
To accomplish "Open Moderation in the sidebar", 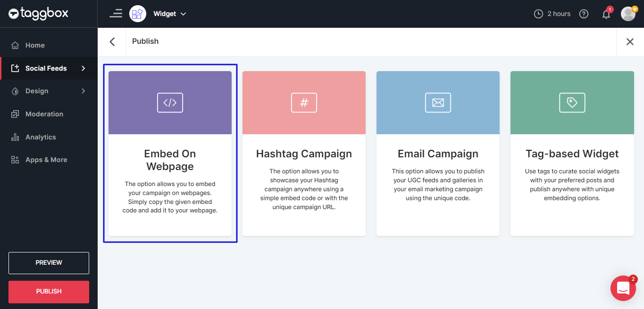I will [44, 114].
